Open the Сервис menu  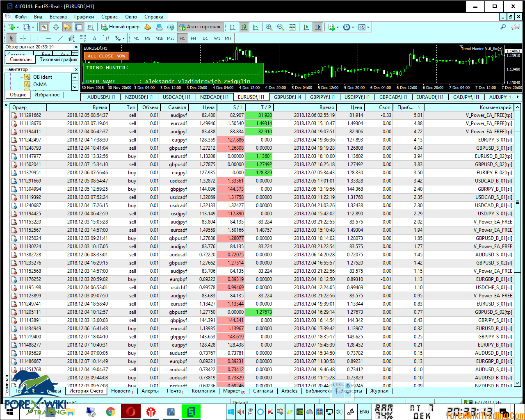109,17
